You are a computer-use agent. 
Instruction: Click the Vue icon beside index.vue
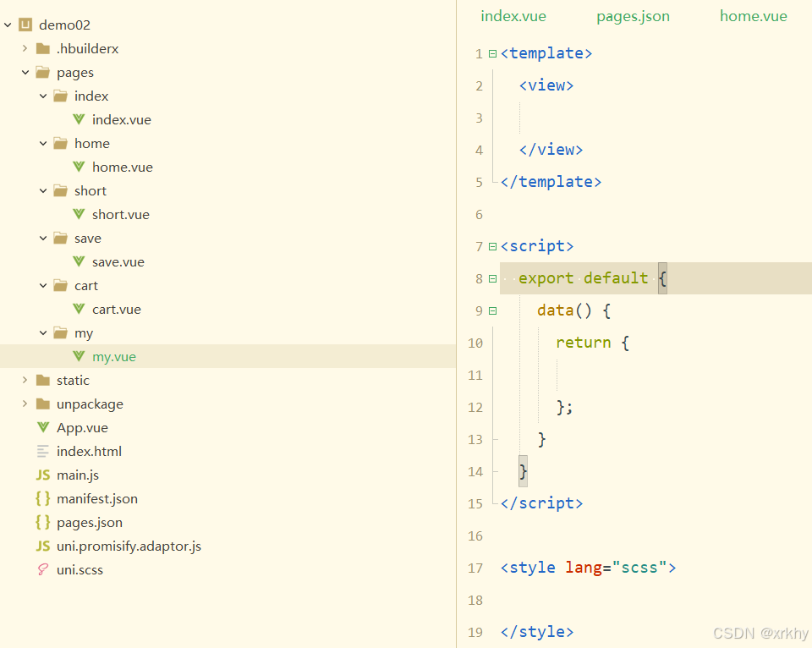[x=79, y=119]
